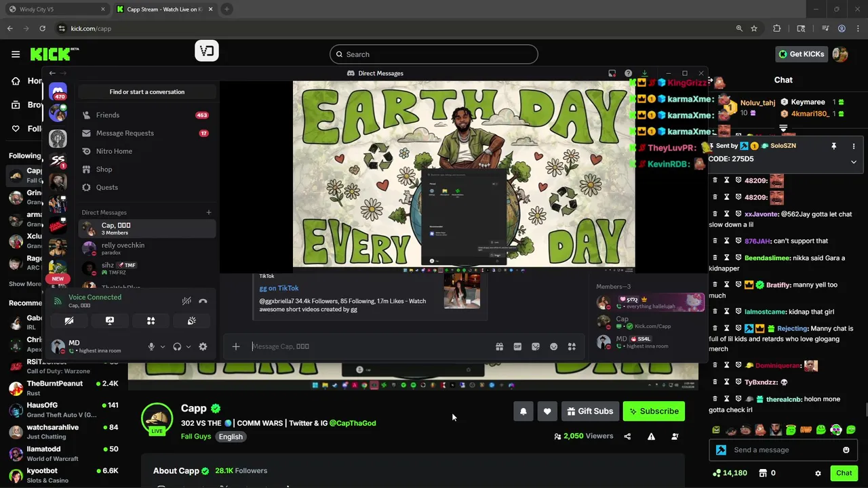Open Message Requests in Discord

click(x=146, y=134)
